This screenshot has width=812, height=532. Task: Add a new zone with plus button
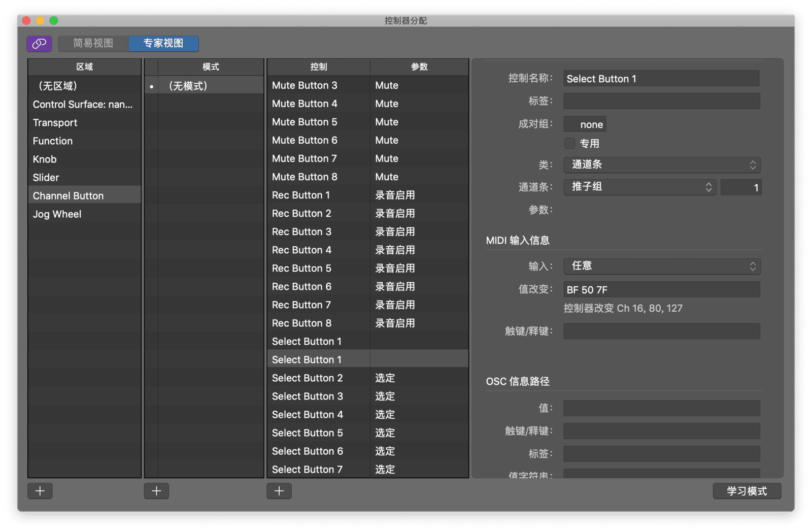click(x=40, y=491)
